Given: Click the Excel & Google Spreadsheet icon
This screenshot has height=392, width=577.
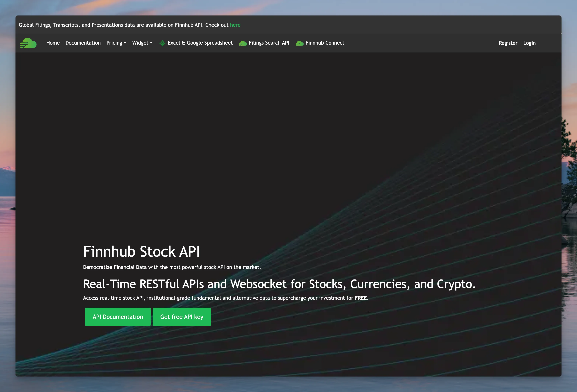Looking at the screenshot, I should click(x=162, y=43).
